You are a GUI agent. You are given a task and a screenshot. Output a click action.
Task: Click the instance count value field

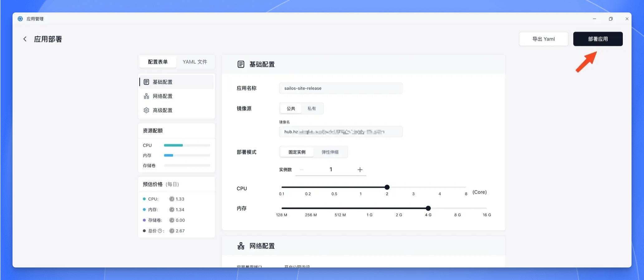pos(331,169)
